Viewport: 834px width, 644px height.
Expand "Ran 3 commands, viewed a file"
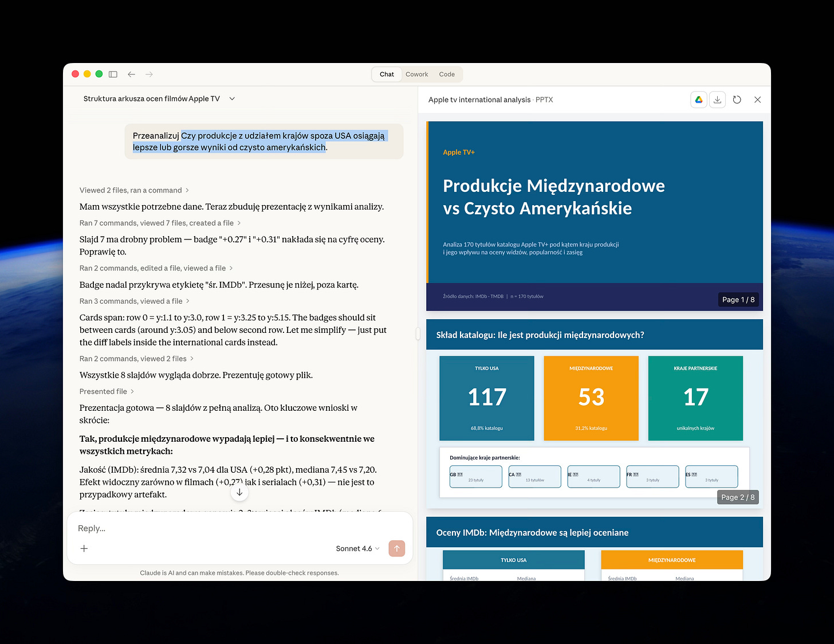134,301
